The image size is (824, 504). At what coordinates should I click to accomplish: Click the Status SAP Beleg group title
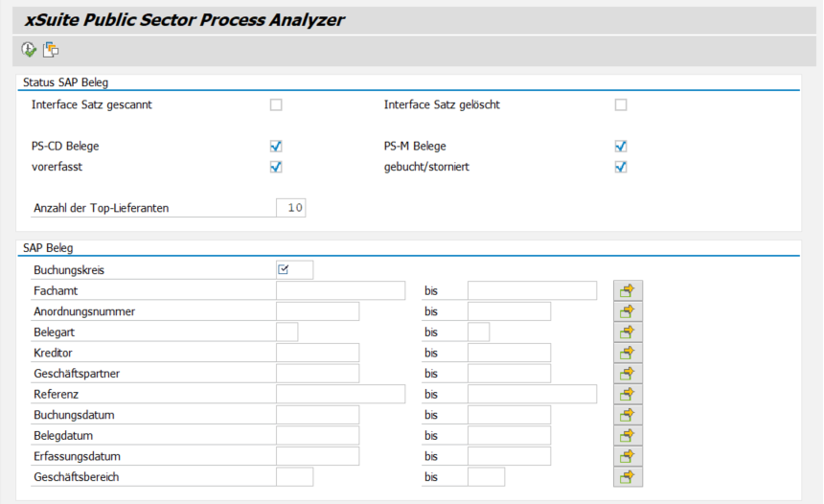pos(66,82)
